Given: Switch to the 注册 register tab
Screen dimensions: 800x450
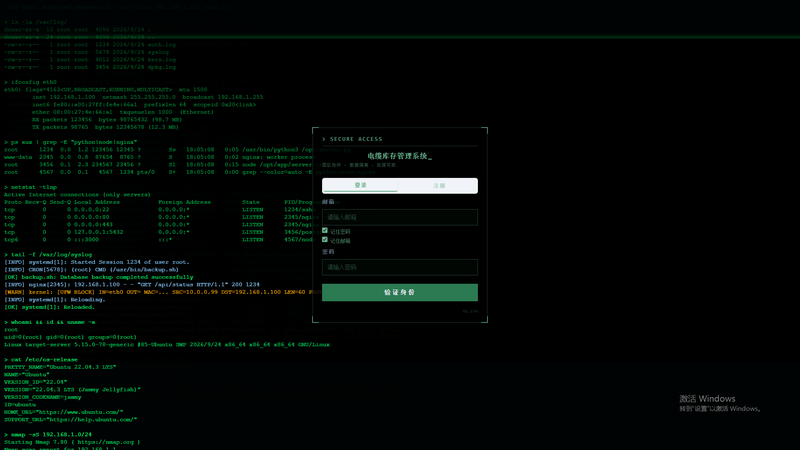Looking at the screenshot, I should tap(438, 186).
